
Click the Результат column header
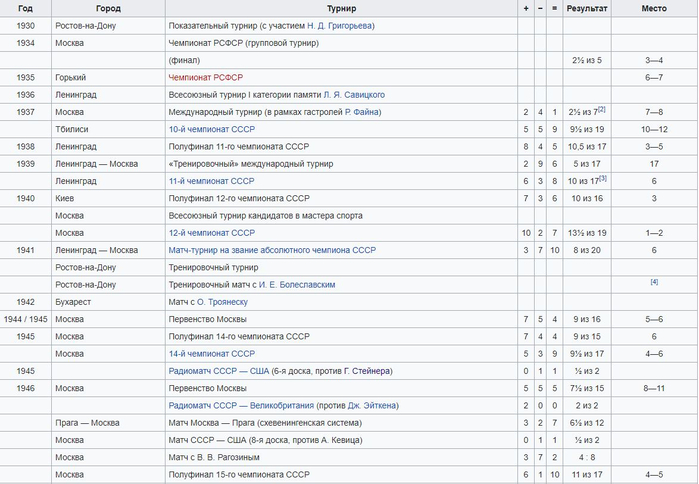point(587,8)
